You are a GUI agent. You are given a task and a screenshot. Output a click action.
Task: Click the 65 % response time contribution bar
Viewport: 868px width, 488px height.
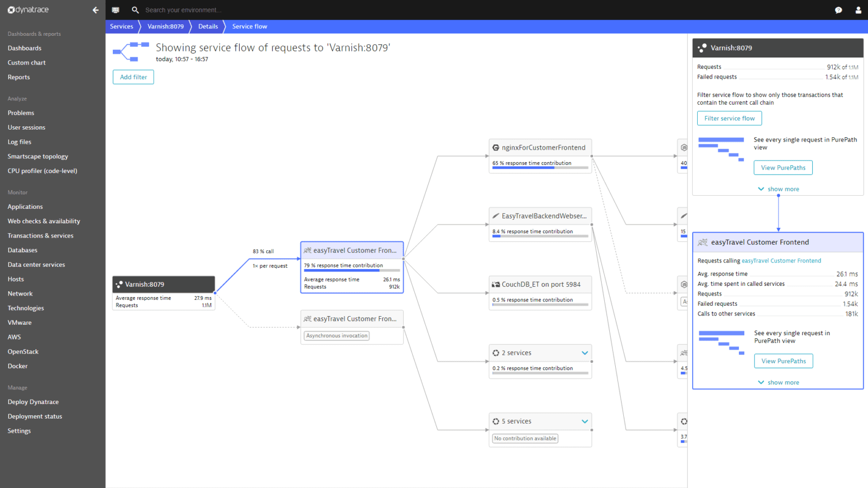point(540,168)
